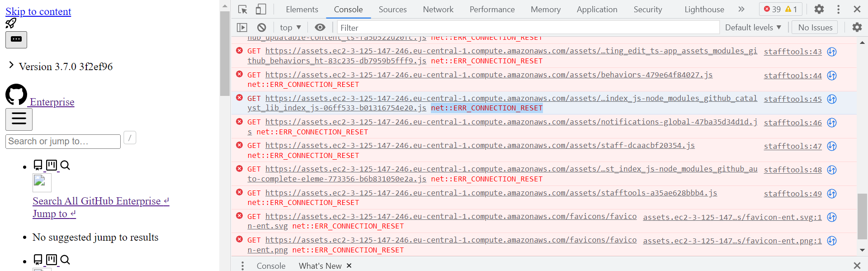Open DevTools settings gear
Image resolution: width=868 pixels, height=271 pixels.
click(x=819, y=9)
